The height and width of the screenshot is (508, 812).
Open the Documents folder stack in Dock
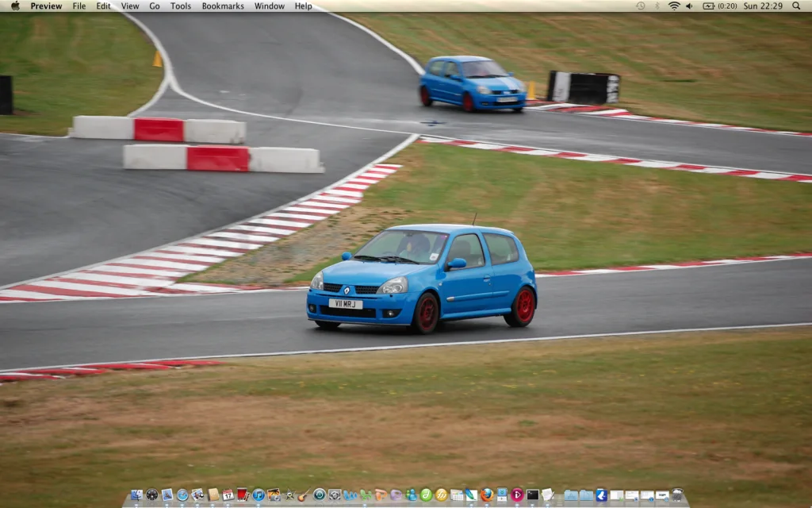pyautogui.click(x=586, y=495)
